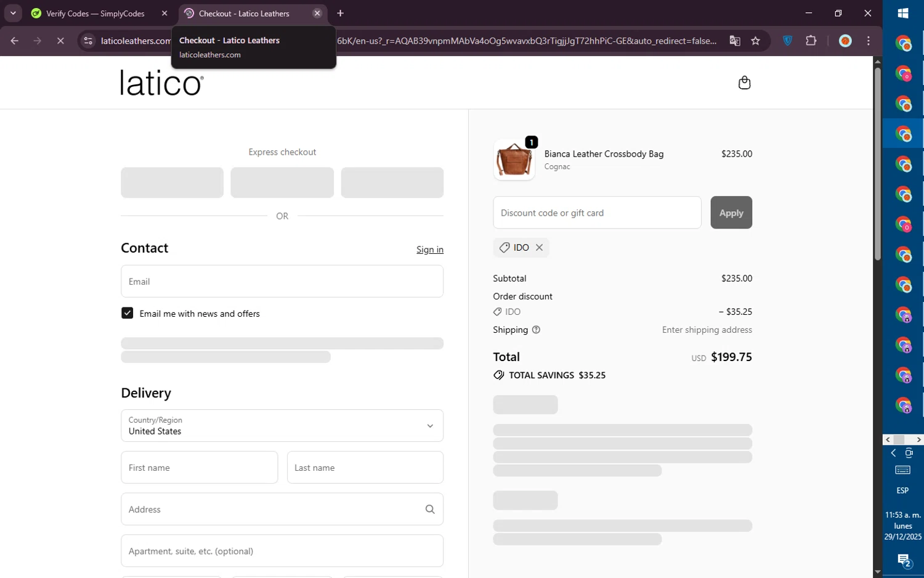Bookmark this page with the star icon
The height and width of the screenshot is (578, 924).
click(756, 41)
